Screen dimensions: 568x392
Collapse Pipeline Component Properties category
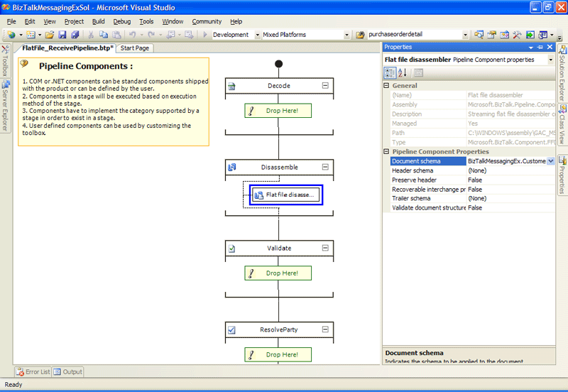coord(386,152)
